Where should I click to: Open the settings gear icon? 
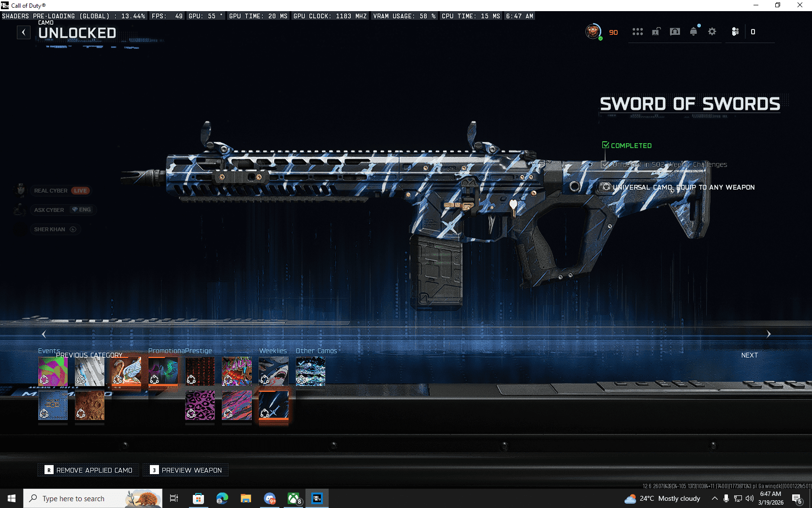[x=712, y=32]
